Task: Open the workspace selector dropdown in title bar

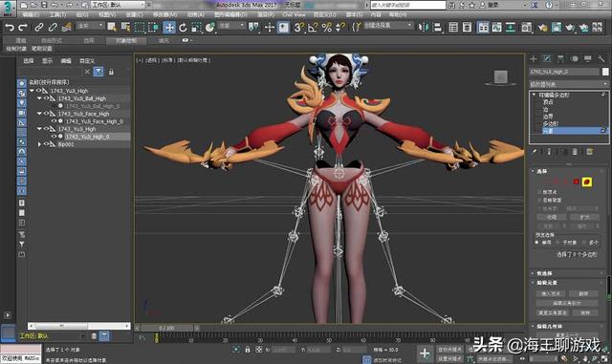Action: (x=119, y=5)
